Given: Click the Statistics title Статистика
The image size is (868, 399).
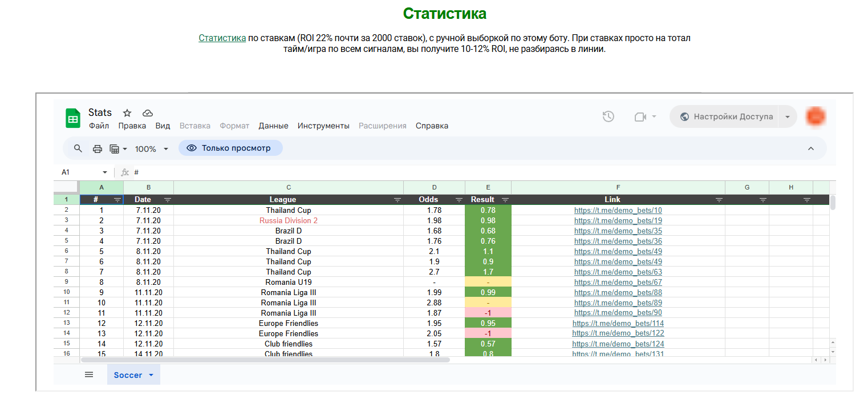Looking at the screenshot, I should (x=445, y=14).
